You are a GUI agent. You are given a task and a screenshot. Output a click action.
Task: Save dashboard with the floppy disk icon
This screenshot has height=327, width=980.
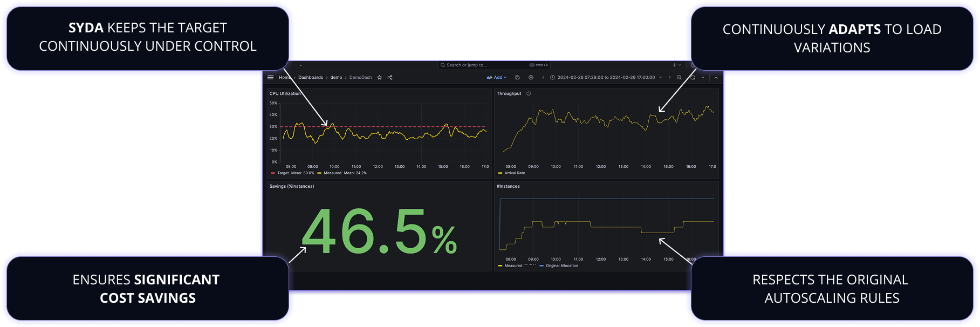point(517,78)
